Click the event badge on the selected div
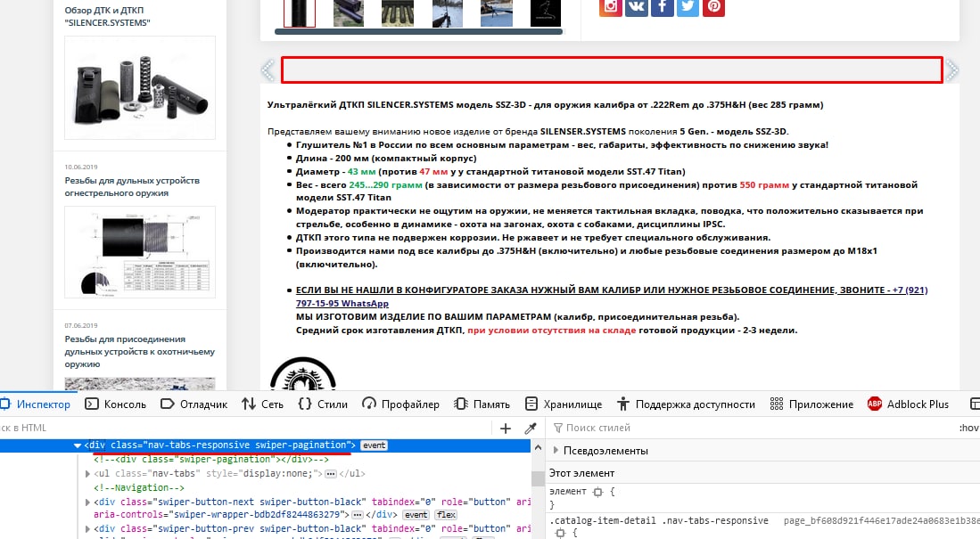This screenshot has height=539, width=980. point(375,445)
